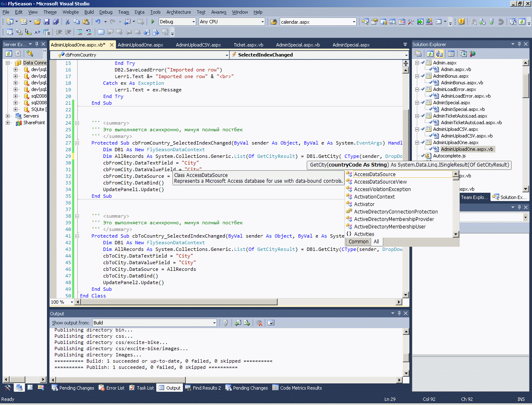Open the Error List panel tab
Screen dimensions: 532x405
tap(111, 388)
